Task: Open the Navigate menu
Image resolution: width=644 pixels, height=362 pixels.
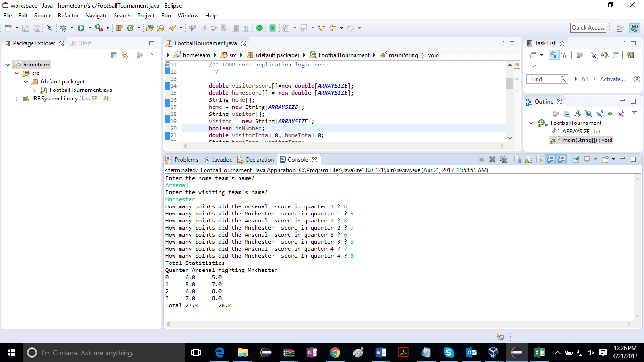Action: (96, 16)
